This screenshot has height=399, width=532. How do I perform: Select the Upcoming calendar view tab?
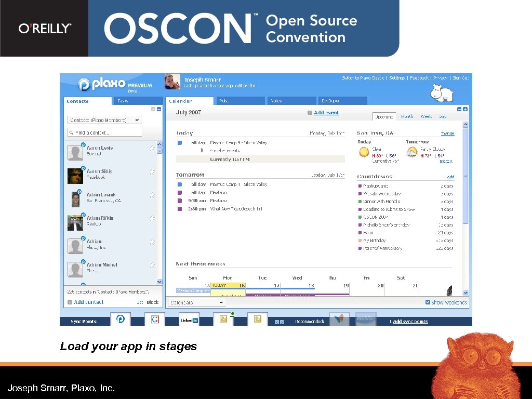pos(384,116)
